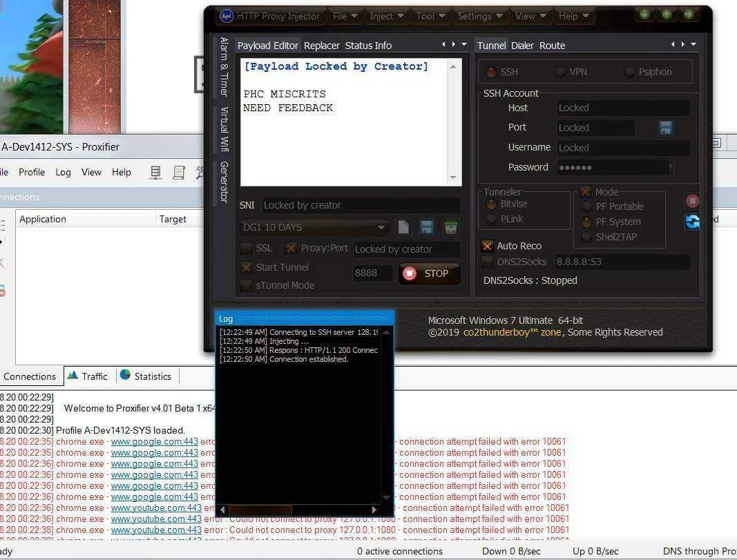Click the green trash bin delete icon
The image size is (737, 560).
click(x=450, y=227)
